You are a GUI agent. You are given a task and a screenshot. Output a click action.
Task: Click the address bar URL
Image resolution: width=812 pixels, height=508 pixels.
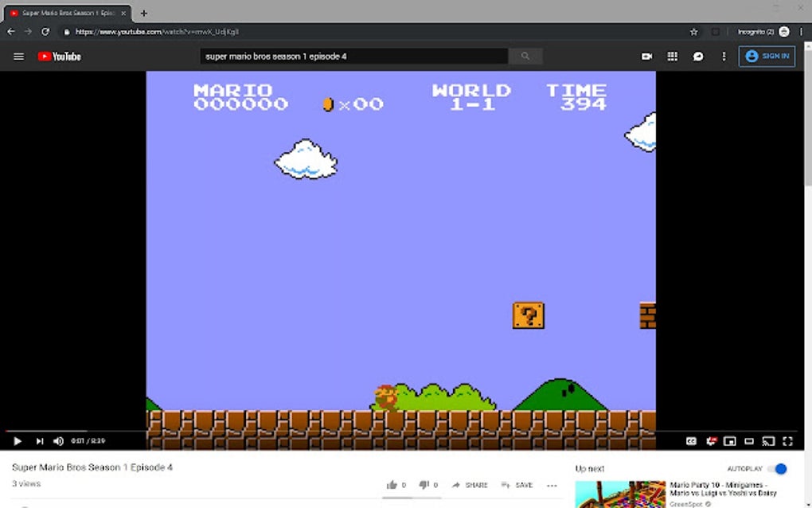[x=157, y=32]
